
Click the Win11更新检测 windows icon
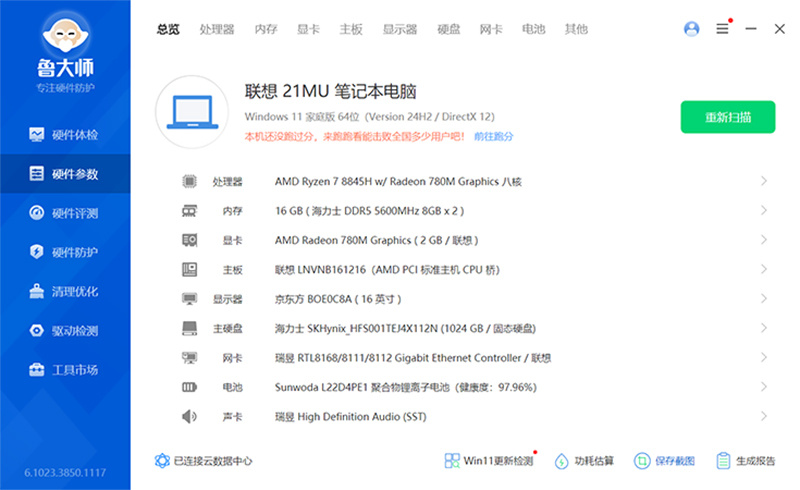coord(452,461)
